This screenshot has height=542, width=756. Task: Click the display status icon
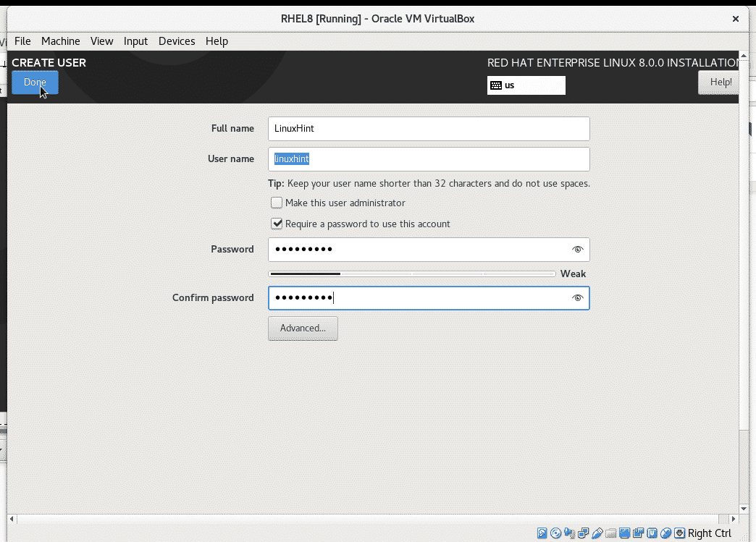[624, 533]
